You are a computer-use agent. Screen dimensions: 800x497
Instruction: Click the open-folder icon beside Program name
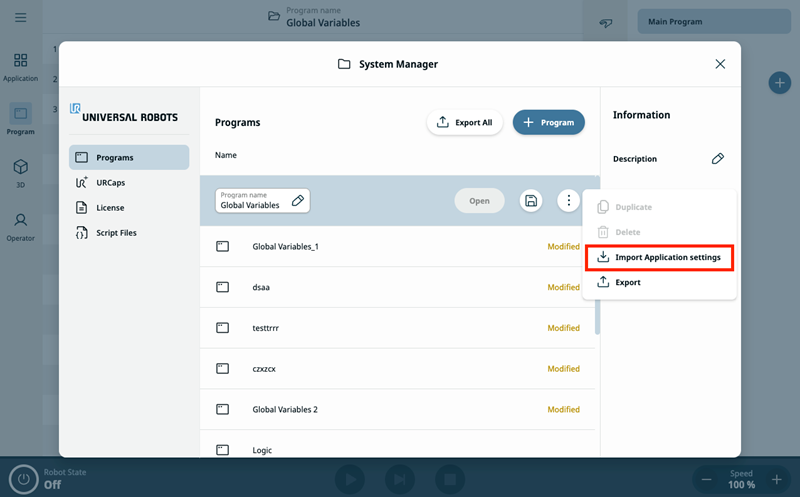click(x=274, y=16)
